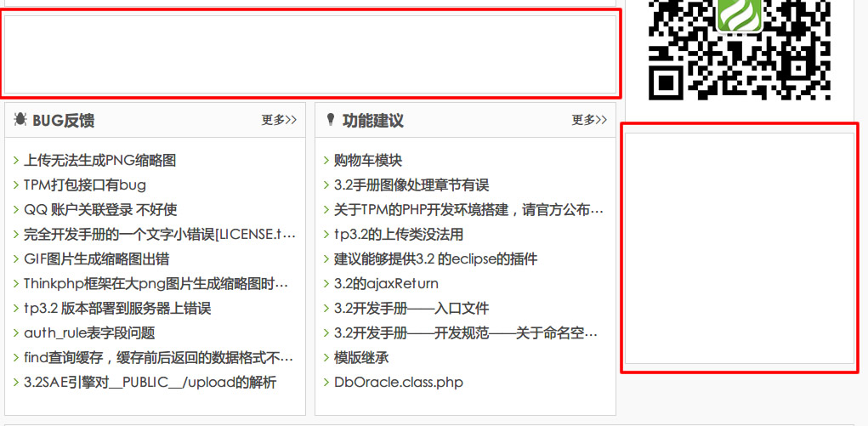868x426 pixels.
Task: Open the 购物车模块 suggestion
Action: click(367, 160)
